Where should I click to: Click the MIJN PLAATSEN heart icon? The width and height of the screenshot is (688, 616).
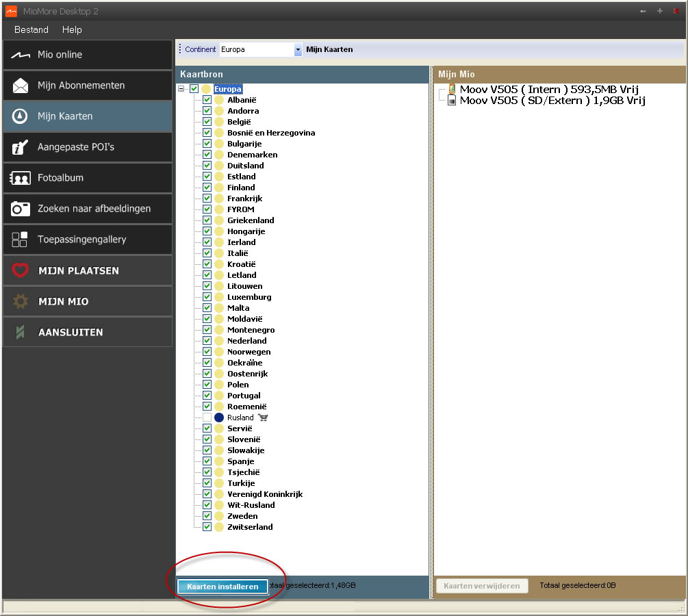[x=20, y=270]
